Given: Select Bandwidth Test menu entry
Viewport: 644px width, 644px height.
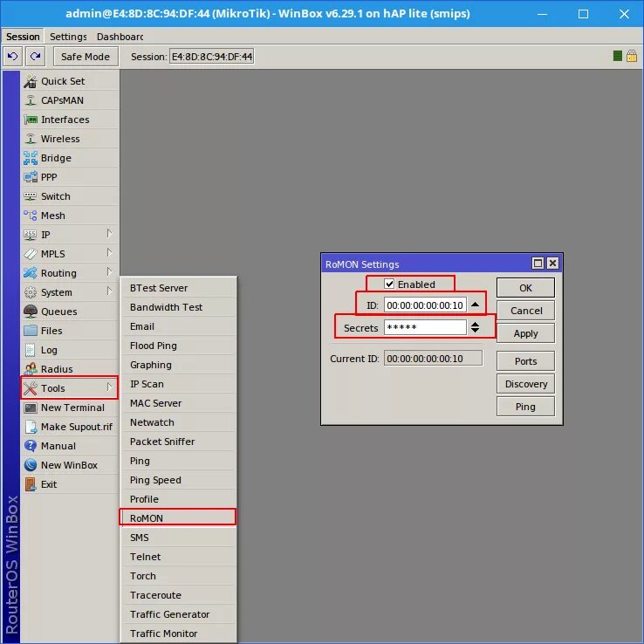Looking at the screenshot, I should click(179, 307).
